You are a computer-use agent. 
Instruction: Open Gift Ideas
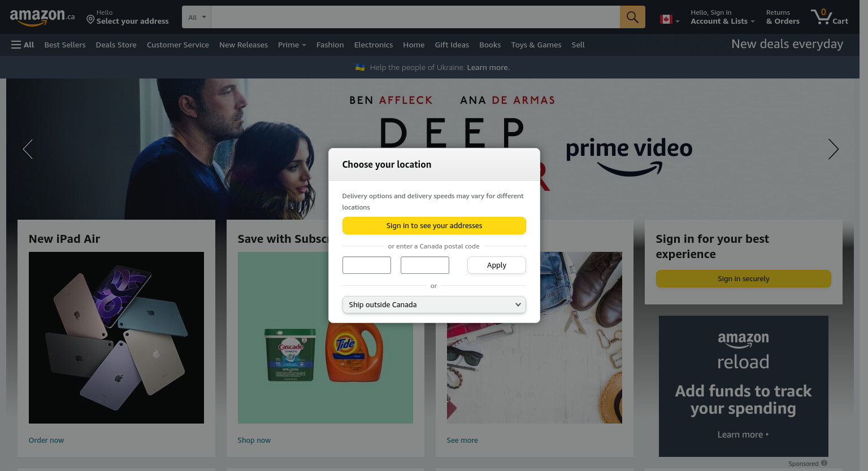452,45
